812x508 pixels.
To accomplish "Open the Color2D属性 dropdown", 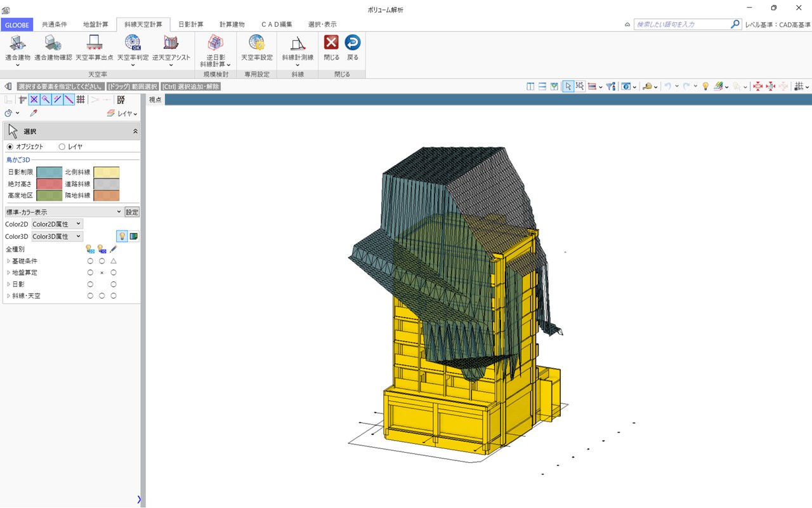I will (57, 224).
